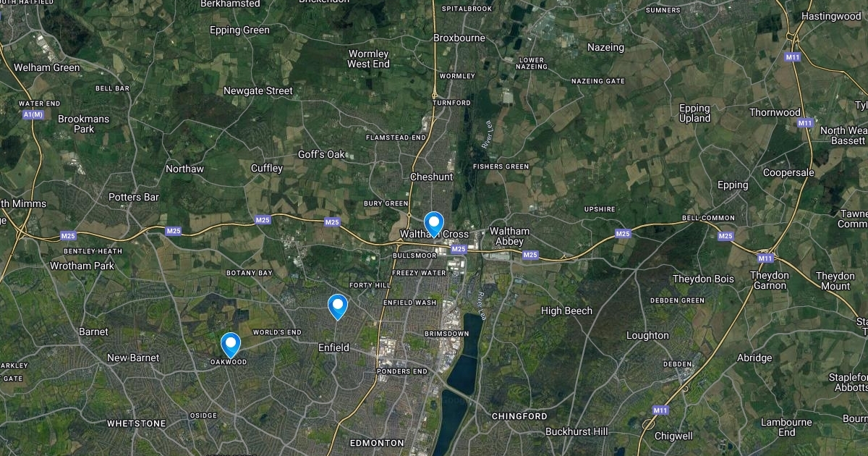Open the map pin at Oakwood
Viewport: 868px width, 456px height.
230,345
